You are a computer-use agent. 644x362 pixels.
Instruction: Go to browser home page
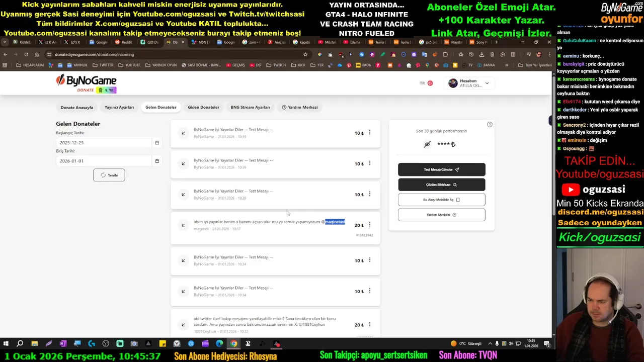(37, 54)
